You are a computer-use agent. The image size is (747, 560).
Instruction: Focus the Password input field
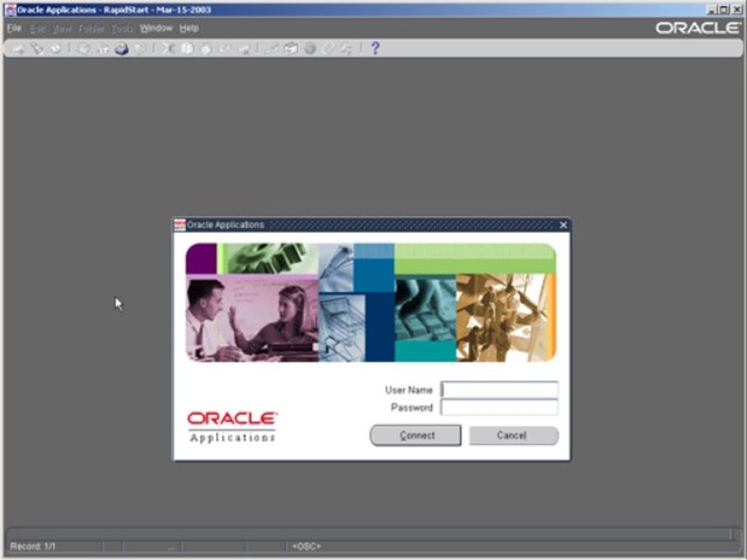500,407
